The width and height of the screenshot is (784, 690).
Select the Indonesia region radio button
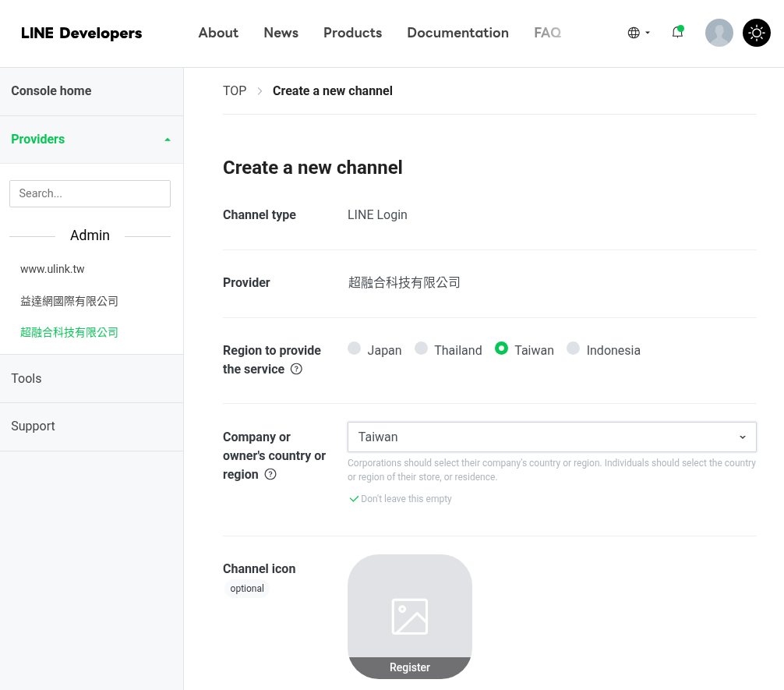(x=573, y=349)
